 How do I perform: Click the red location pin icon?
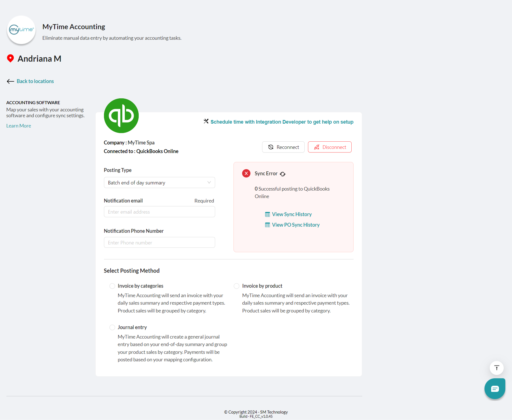pyautogui.click(x=10, y=58)
